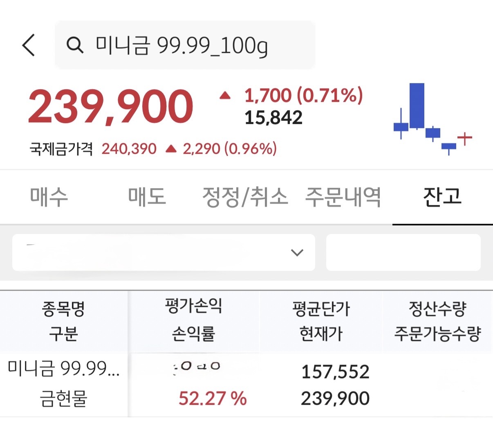Select the 잔고 tab
493x448 pixels.
(442, 197)
